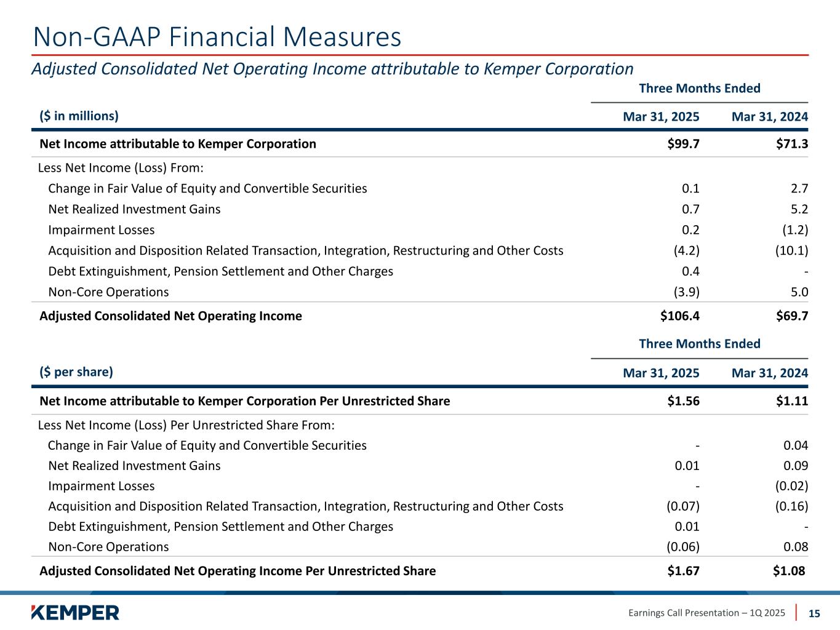Select the "Less Net Income (Loss) From:" row label
The height and width of the screenshot is (630, 840).
tap(121, 168)
